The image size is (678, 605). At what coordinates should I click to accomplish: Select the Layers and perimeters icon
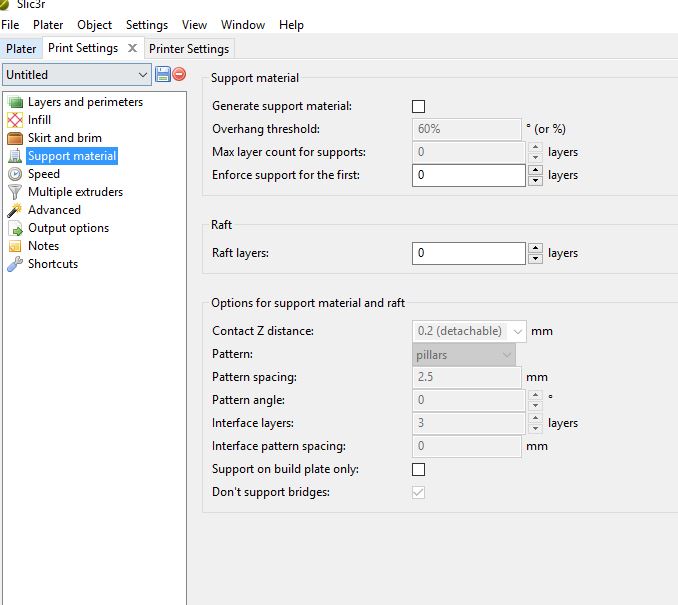point(15,102)
